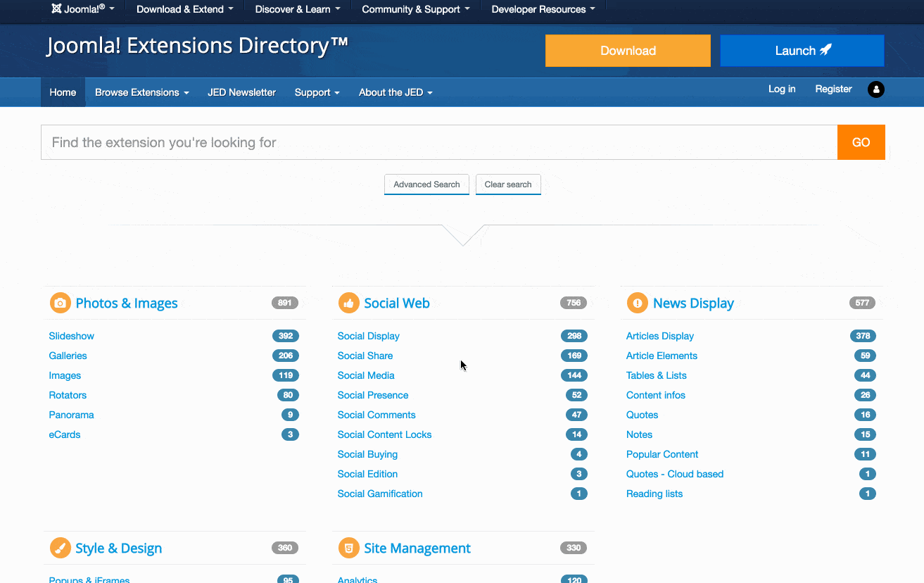Open Social Gamification subcategory
This screenshot has height=583, width=924.
pyautogui.click(x=380, y=494)
